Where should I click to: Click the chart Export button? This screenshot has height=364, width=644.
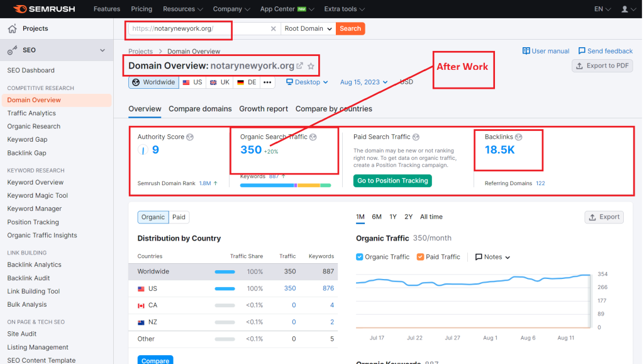(604, 217)
